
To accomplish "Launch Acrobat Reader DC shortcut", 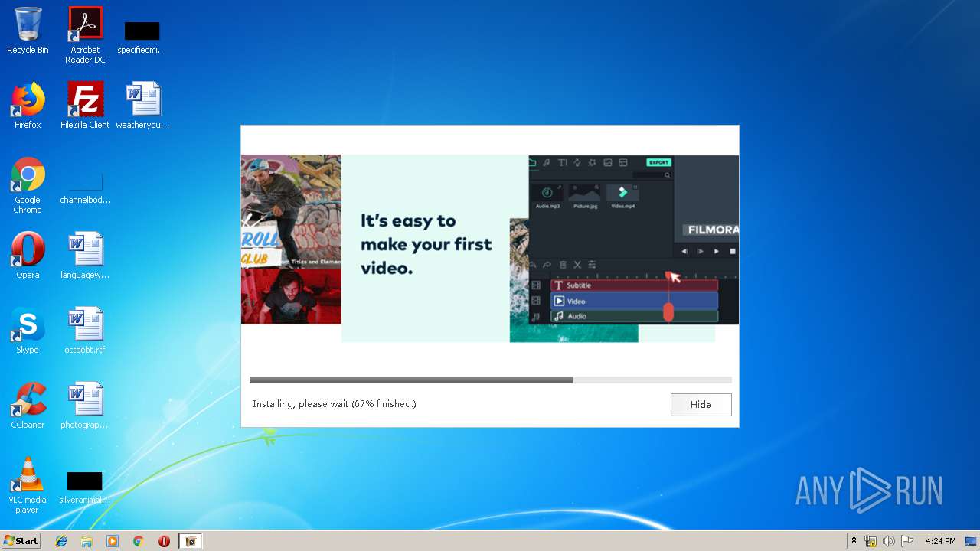I will [x=85, y=35].
